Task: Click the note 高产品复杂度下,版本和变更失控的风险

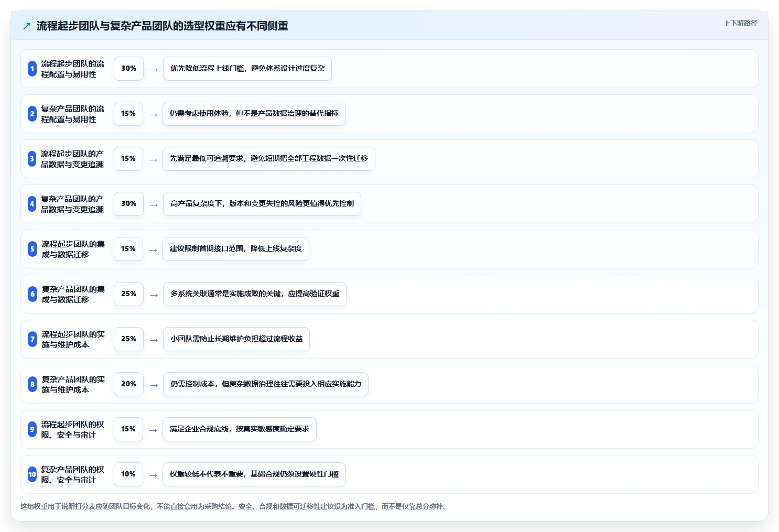Action: [262, 204]
